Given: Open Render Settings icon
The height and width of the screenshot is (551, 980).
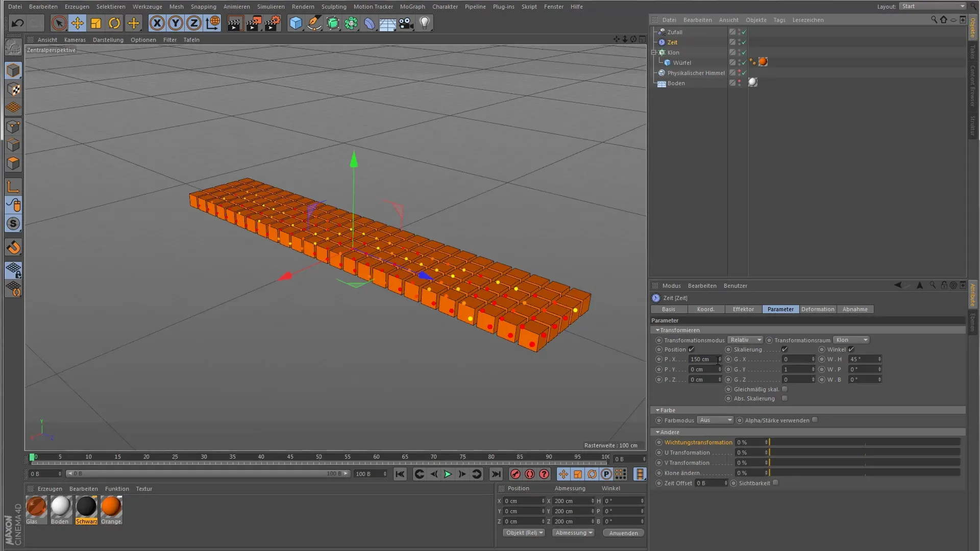Looking at the screenshot, I should pos(273,23).
